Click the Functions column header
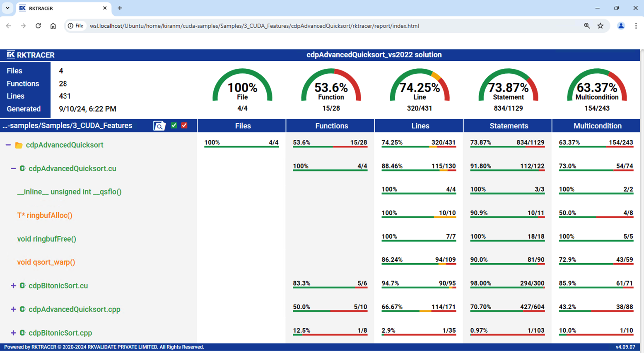Viewport: 644px width, 353px height. coord(331,126)
